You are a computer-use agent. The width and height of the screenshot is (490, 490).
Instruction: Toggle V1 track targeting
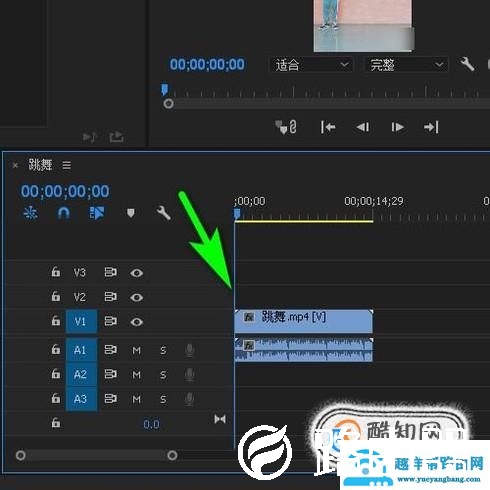tap(81, 321)
